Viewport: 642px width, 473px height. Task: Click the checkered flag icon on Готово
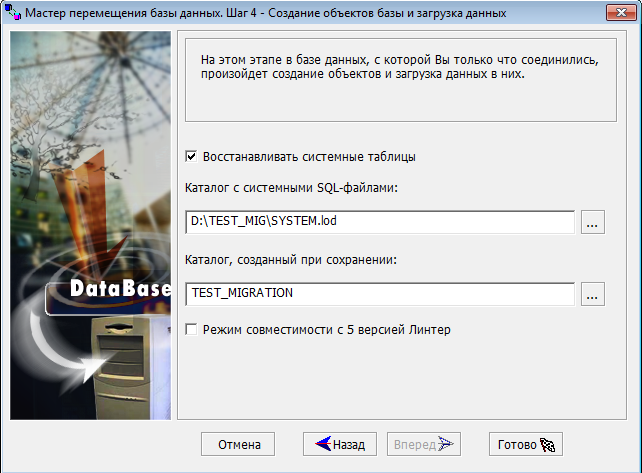point(549,444)
